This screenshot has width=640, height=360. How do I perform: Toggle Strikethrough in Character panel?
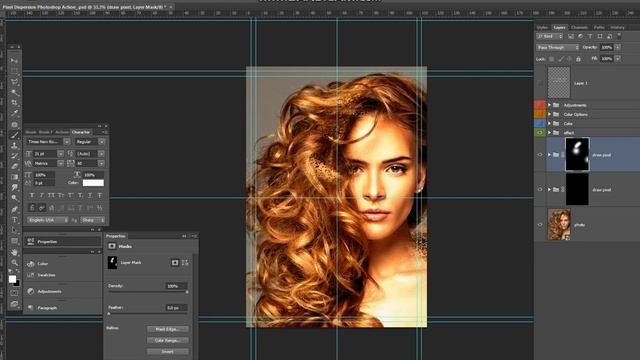[100, 196]
